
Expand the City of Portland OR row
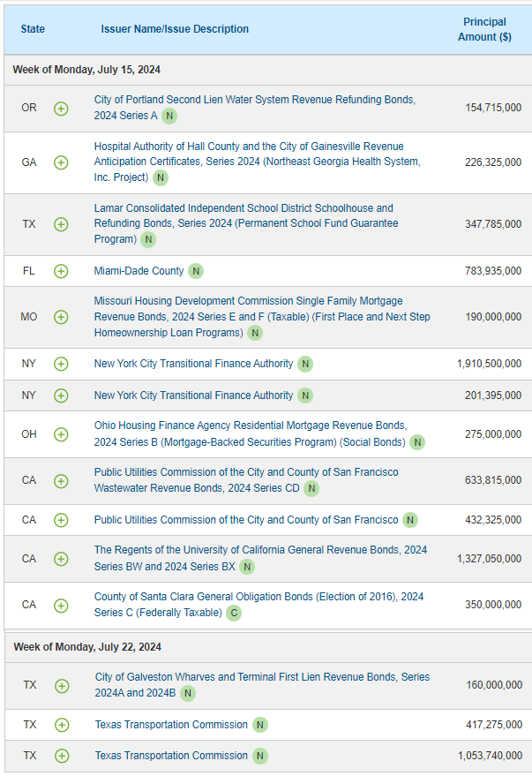click(61, 109)
